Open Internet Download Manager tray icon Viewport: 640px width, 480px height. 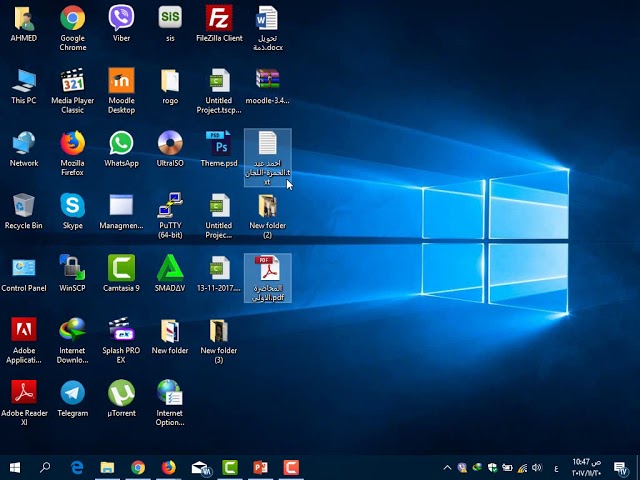[x=477, y=468]
